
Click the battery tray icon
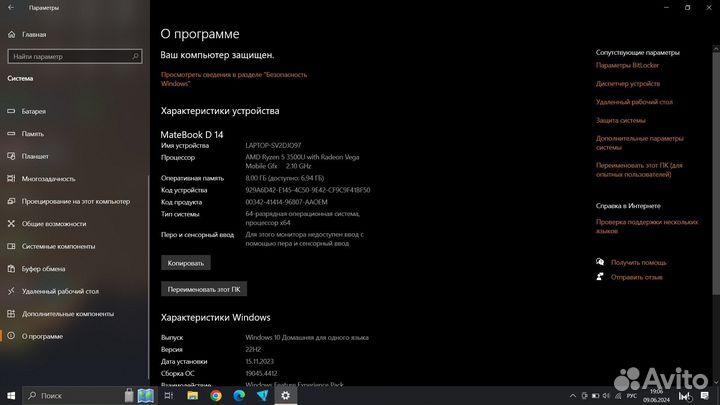595,396
